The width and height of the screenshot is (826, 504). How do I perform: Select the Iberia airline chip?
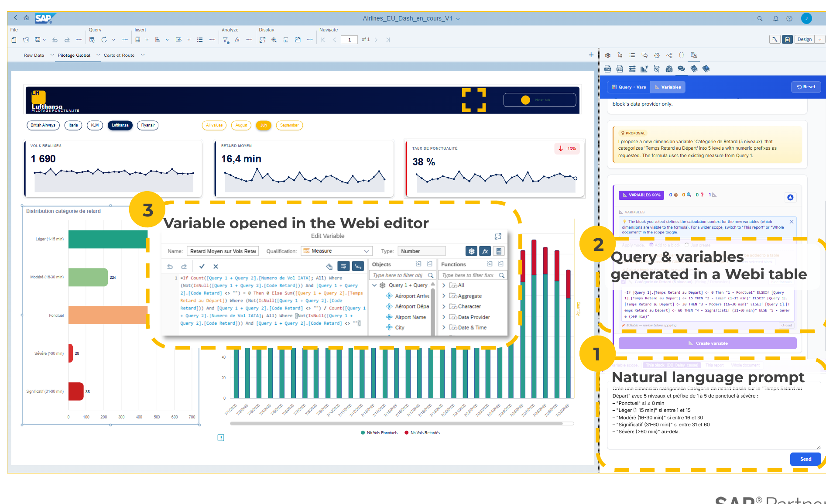(73, 125)
